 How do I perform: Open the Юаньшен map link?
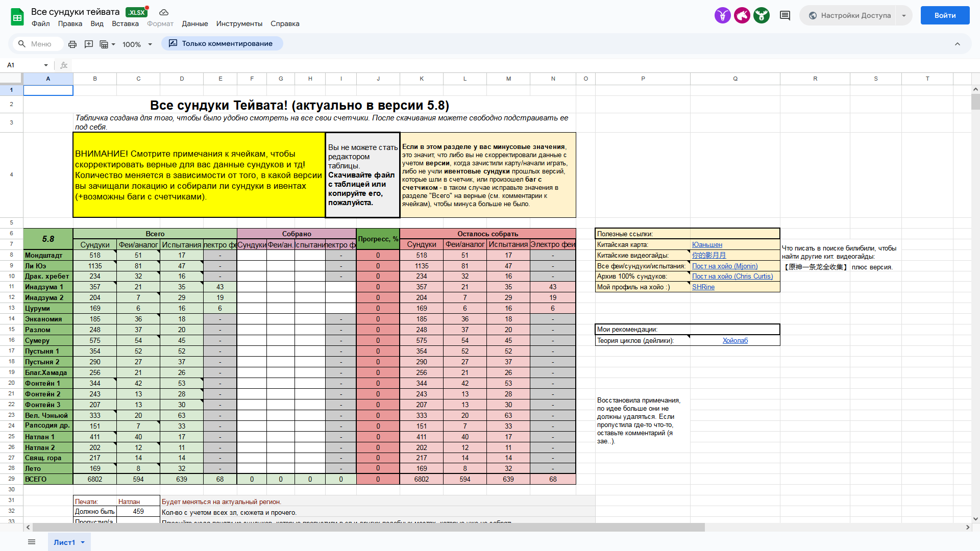pos(707,245)
